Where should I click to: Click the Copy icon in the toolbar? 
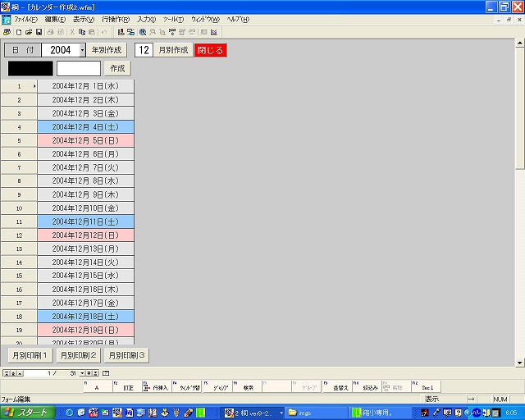coord(82,32)
